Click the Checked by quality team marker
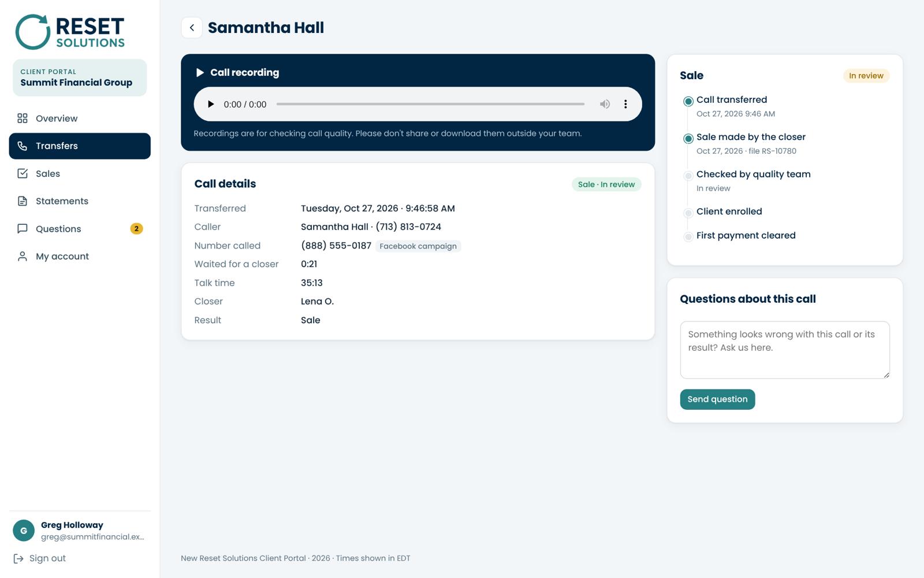 click(x=688, y=176)
